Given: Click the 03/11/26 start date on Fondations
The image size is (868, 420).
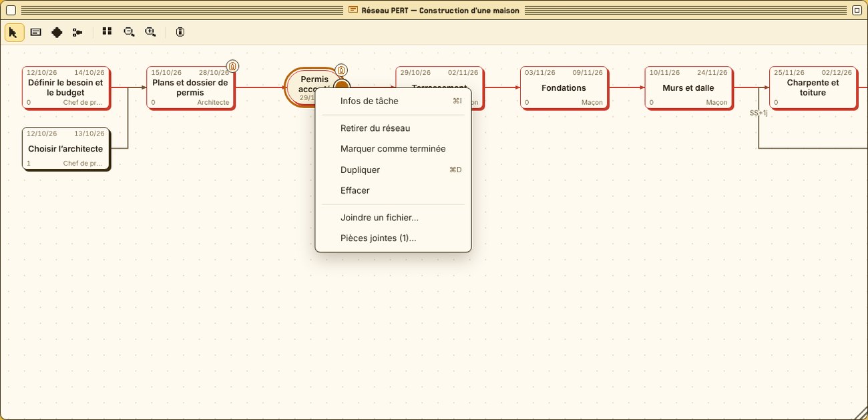Looking at the screenshot, I should click(x=540, y=73).
